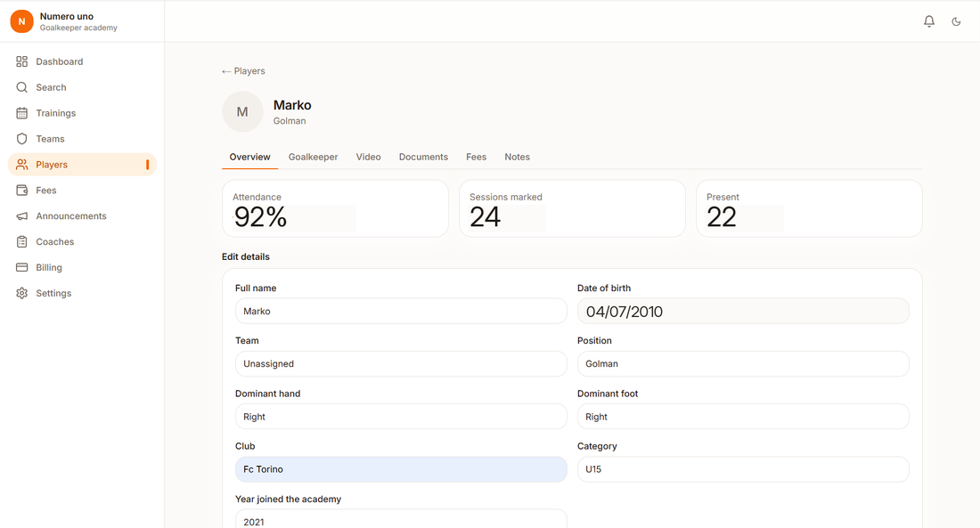The width and height of the screenshot is (980, 528).
Task: Go back via the Players link
Action: click(243, 71)
